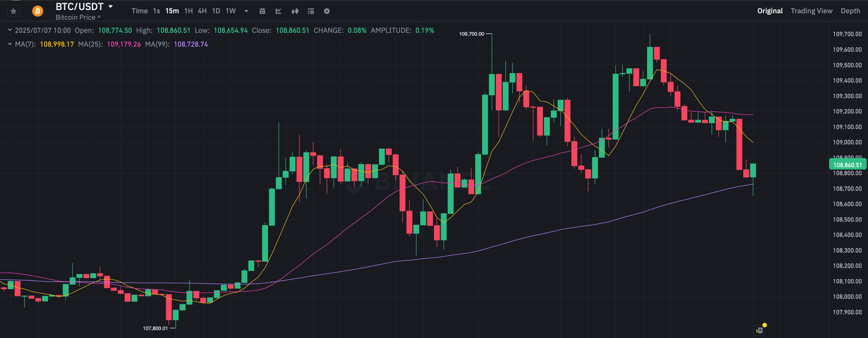
Task: Click the 109,500.00 price axis label
Action: tap(847, 65)
